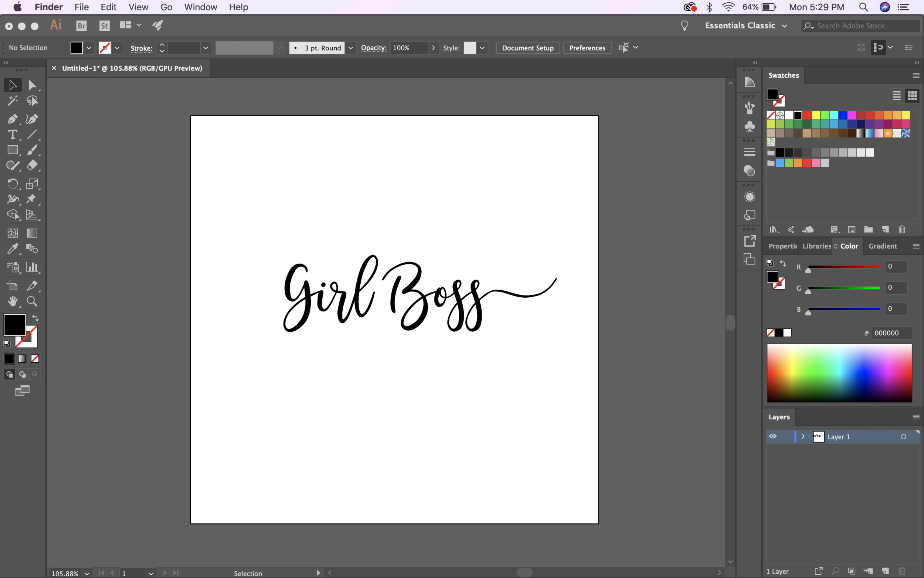Expand Layer 1 contents

[x=803, y=437]
